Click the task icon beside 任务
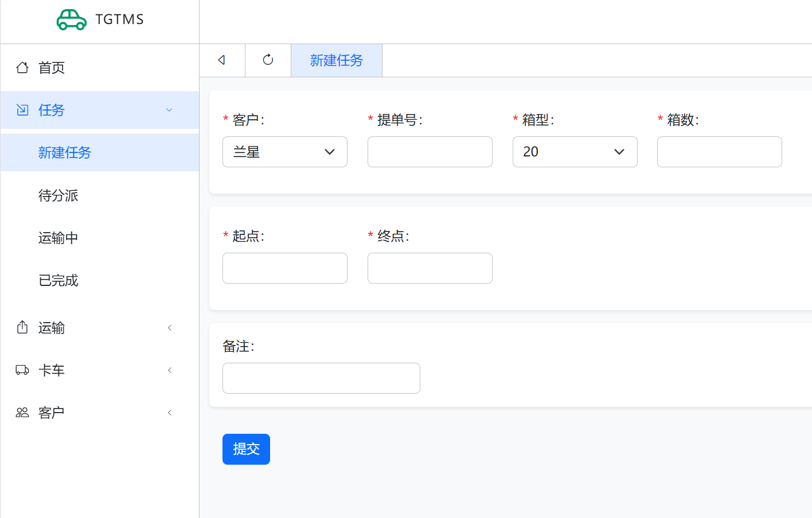Viewport: 812px width, 518px height. (x=22, y=110)
